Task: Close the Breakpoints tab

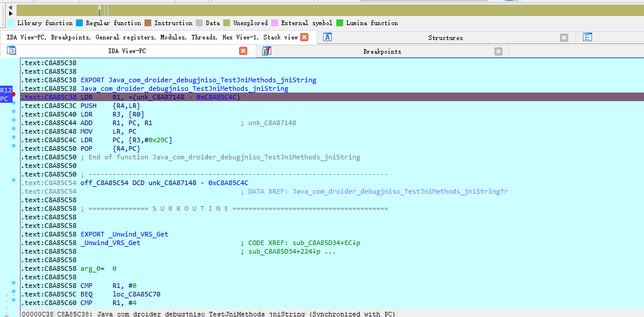Action: point(498,51)
